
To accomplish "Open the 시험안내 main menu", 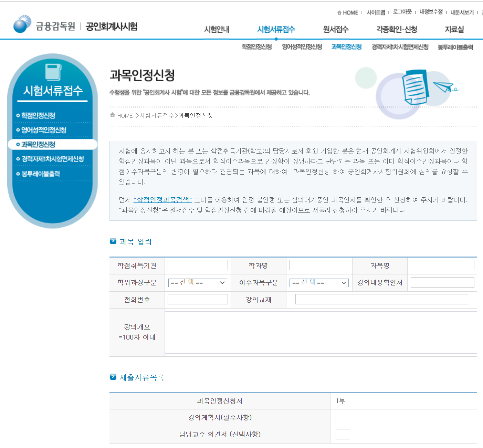I will 217,30.
